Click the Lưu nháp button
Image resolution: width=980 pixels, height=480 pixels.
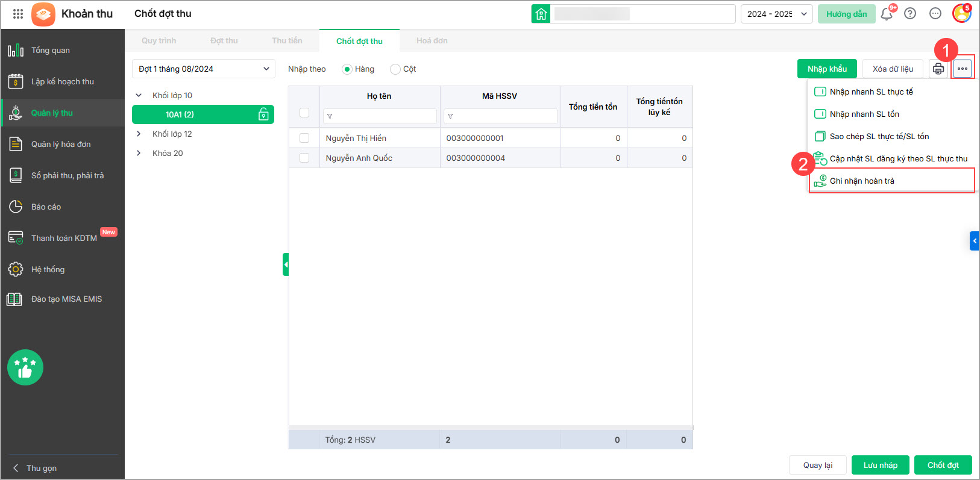click(x=881, y=465)
